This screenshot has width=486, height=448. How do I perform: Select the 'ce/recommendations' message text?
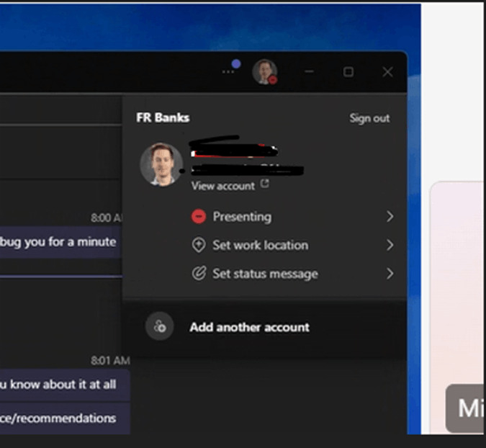click(x=58, y=418)
